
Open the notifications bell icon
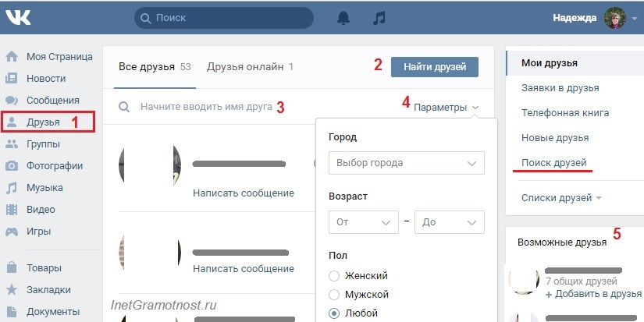(x=343, y=18)
